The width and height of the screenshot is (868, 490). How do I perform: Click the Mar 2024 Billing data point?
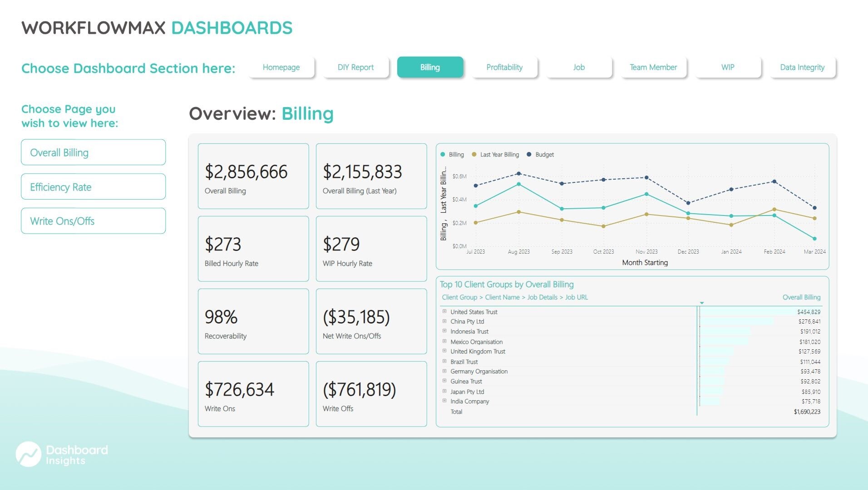(814, 239)
